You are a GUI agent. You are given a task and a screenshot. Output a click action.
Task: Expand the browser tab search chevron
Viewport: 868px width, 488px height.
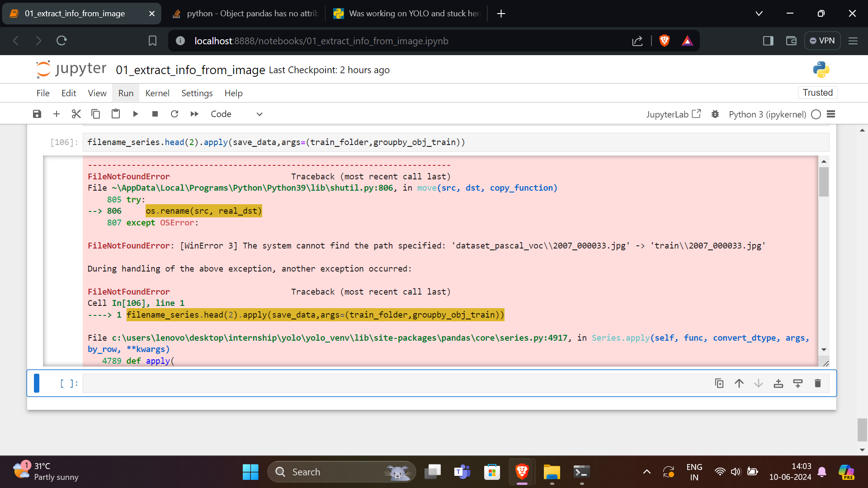point(759,14)
